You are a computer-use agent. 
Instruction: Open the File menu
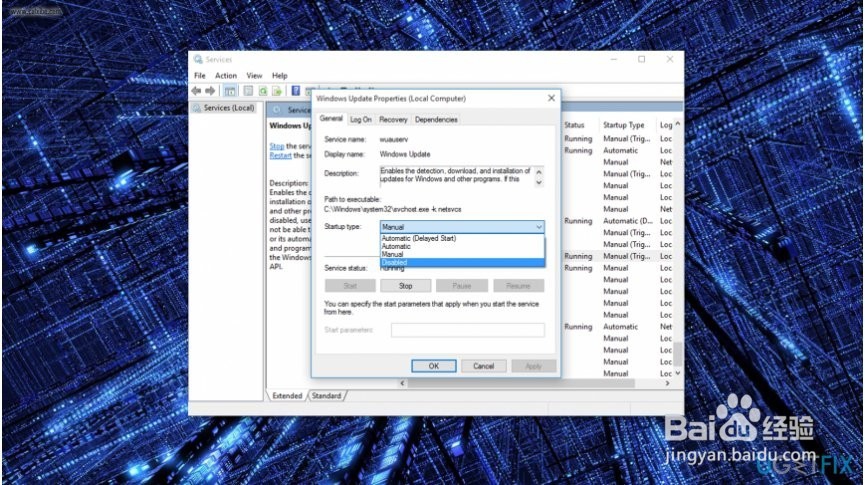pyautogui.click(x=200, y=76)
